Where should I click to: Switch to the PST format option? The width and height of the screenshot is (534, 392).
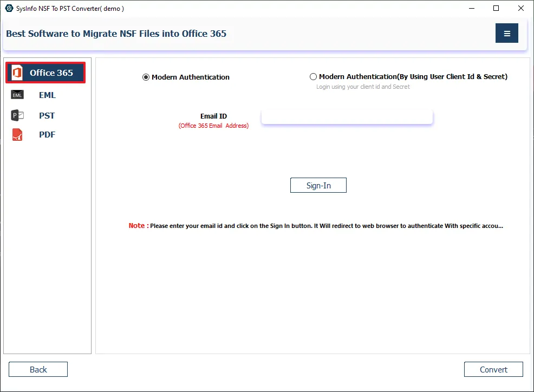coord(47,116)
